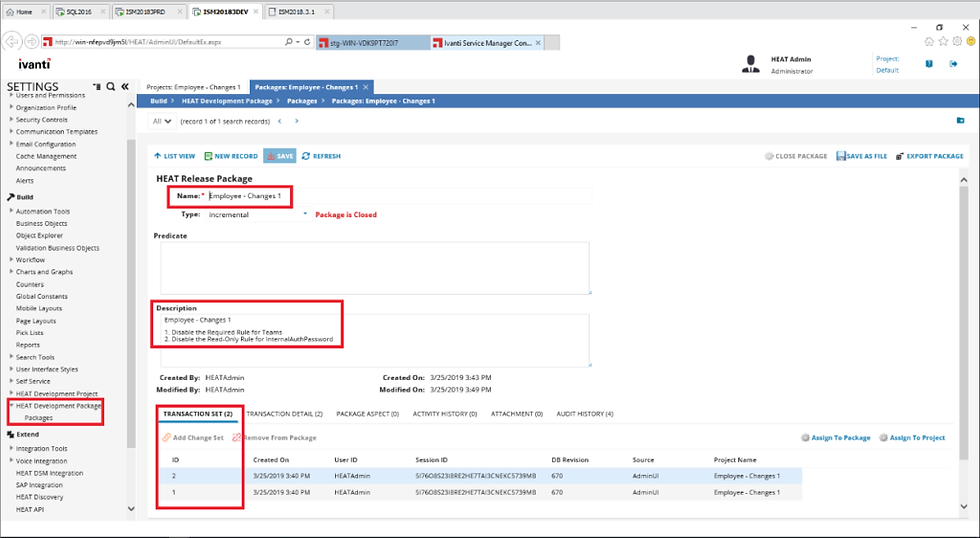This screenshot has width=980, height=538.
Task: Expand Organization Profile in Settings tree
Action: pos(11,107)
